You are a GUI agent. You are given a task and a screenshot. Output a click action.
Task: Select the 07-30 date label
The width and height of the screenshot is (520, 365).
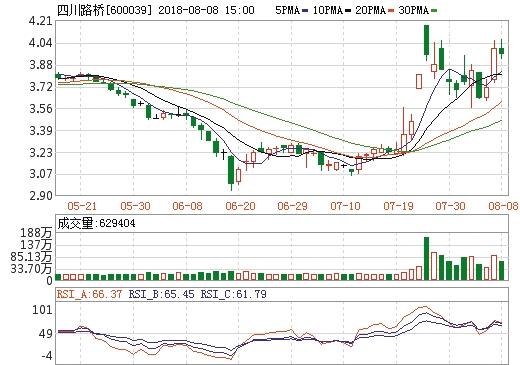point(450,206)
